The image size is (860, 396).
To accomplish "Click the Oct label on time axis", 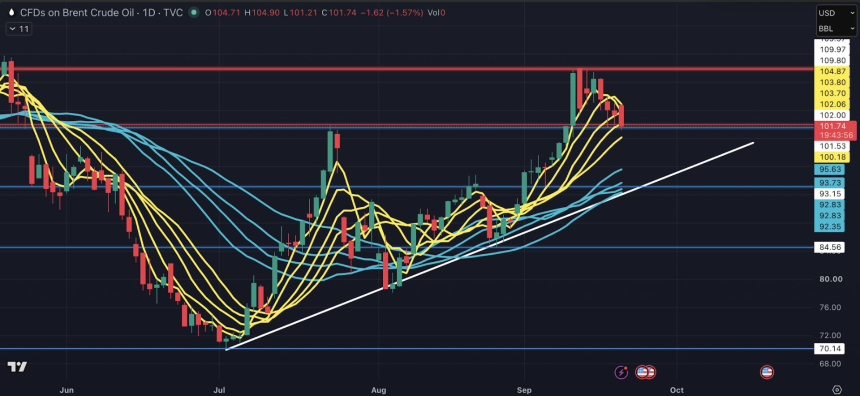I will pos(677,390).
